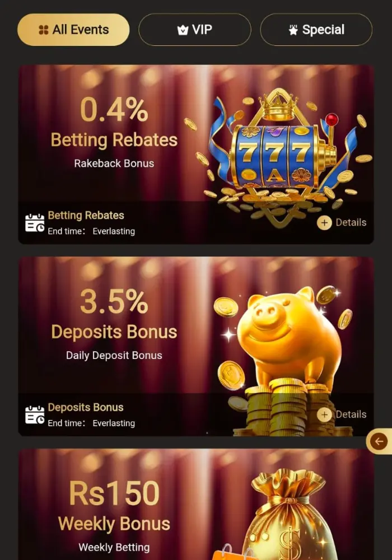Expand Betting Rebates details with plus icon
This screenshot has width=392, height=560.
click(x=324, y=223)
